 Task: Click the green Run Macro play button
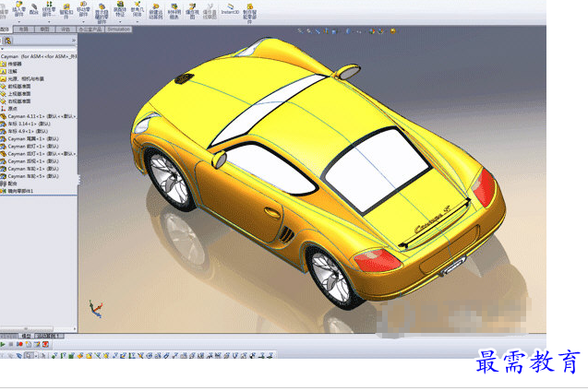tap(3, 344)
